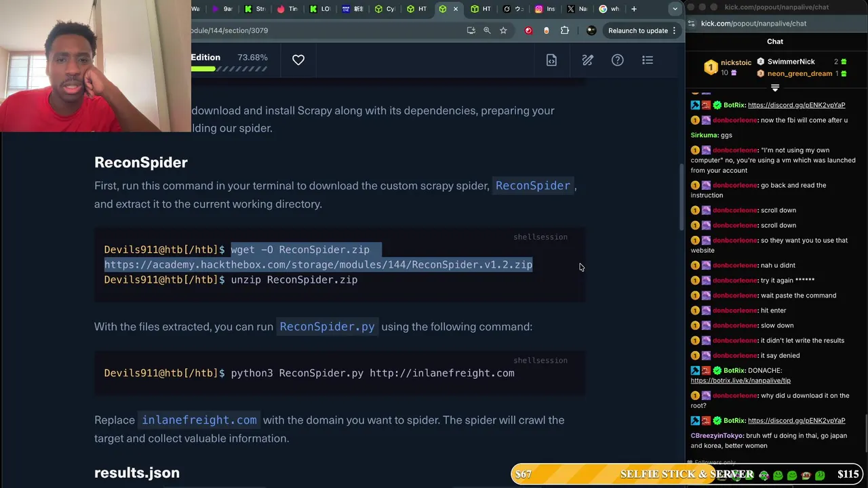Switch to the 'Cy' tab
This screenshot has height=488, width=868.
[384, 9]
